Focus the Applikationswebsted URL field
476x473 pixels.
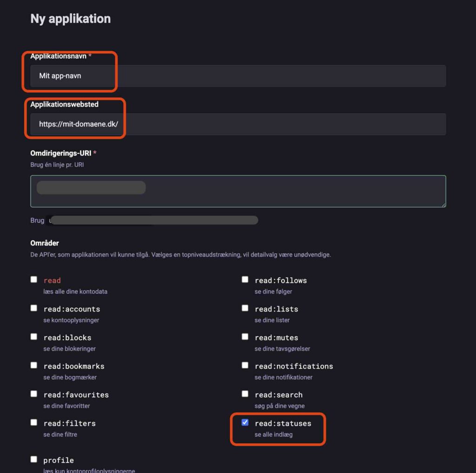[x=238, y=124]
